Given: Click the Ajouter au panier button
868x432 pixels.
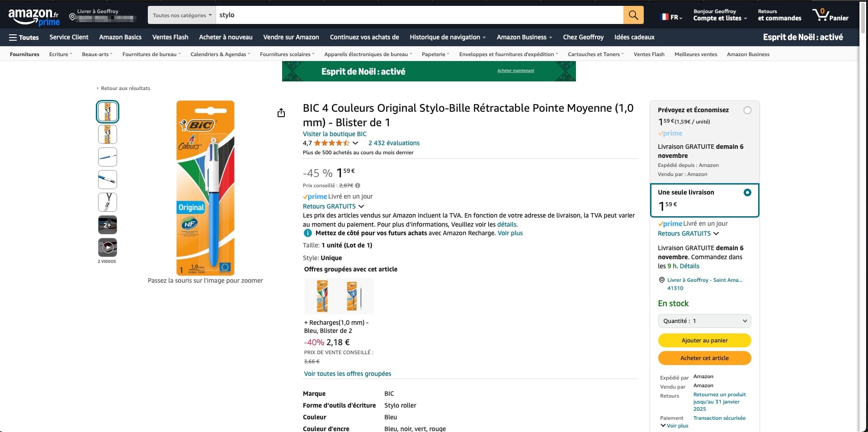Looking at the screenshot, I should 704,340.
